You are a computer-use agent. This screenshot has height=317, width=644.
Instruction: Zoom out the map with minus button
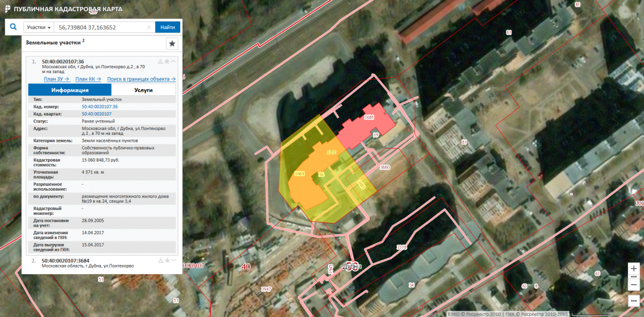(634, 285)
